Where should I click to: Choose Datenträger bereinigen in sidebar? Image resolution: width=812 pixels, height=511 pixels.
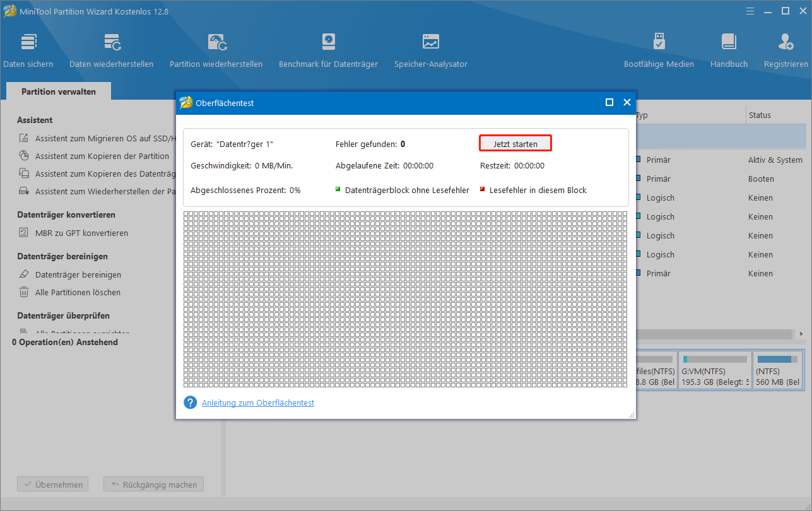coord(78,274)
